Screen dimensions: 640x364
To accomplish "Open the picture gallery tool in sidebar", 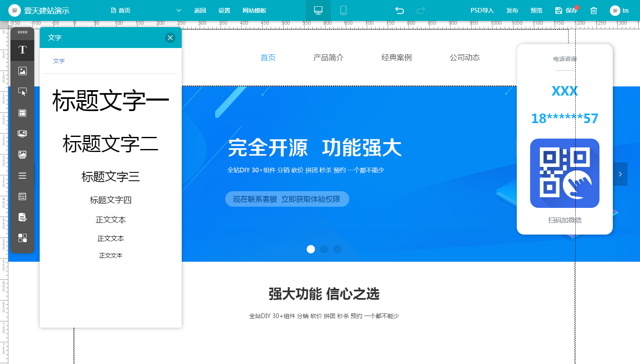I will (x=23, y=154).
